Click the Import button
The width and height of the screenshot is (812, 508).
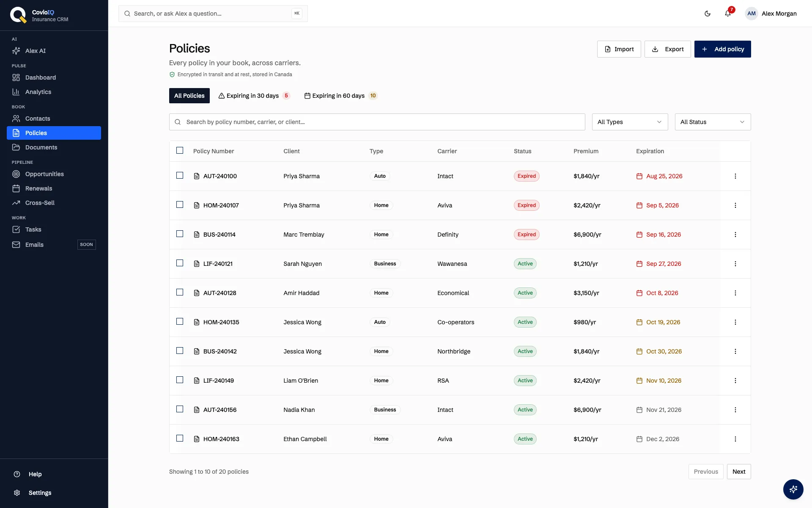click(619, 49)
